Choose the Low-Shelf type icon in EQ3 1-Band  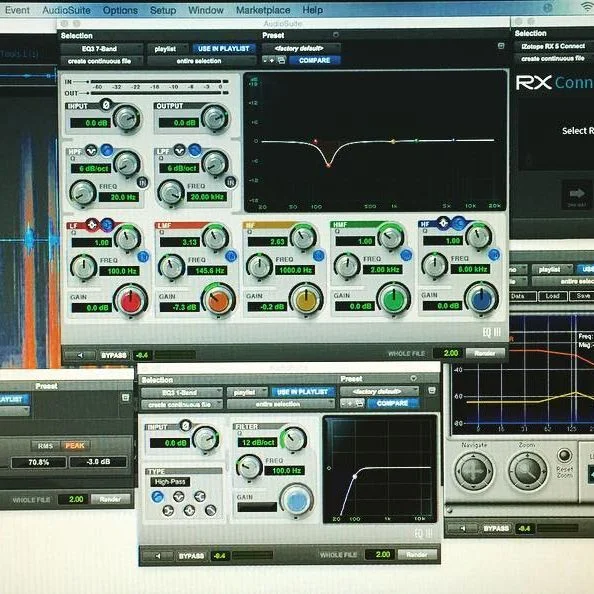click(168, 511)
